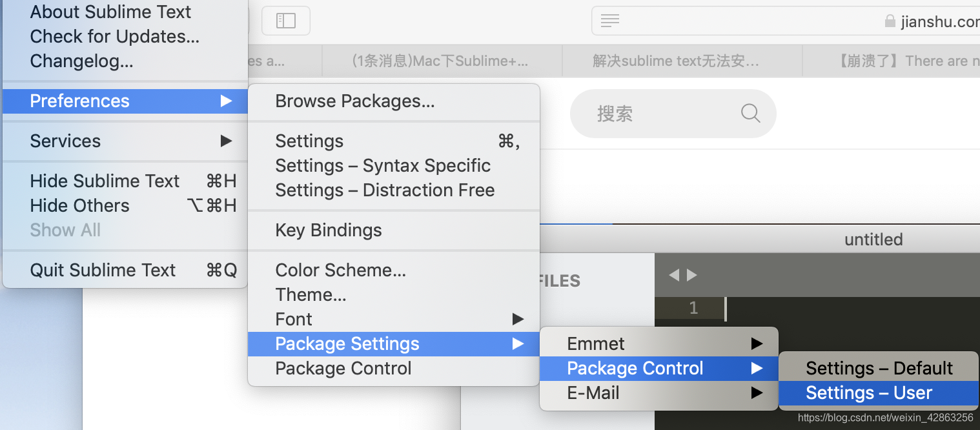
Task: Click the untitled window title
Action: (873, 240)
